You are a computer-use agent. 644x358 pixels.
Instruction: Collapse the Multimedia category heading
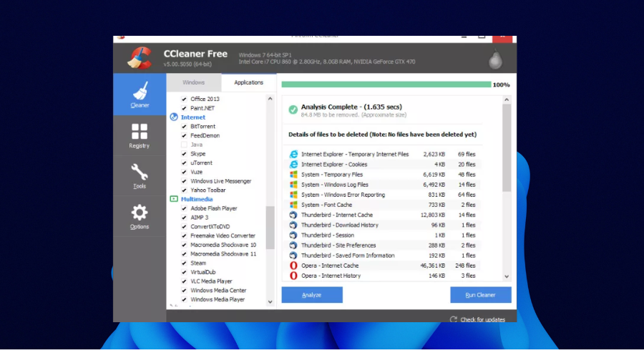[197, 199]
